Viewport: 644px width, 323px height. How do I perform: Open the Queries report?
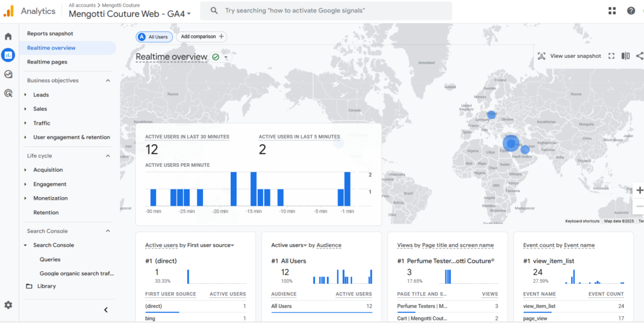[50, 259]
